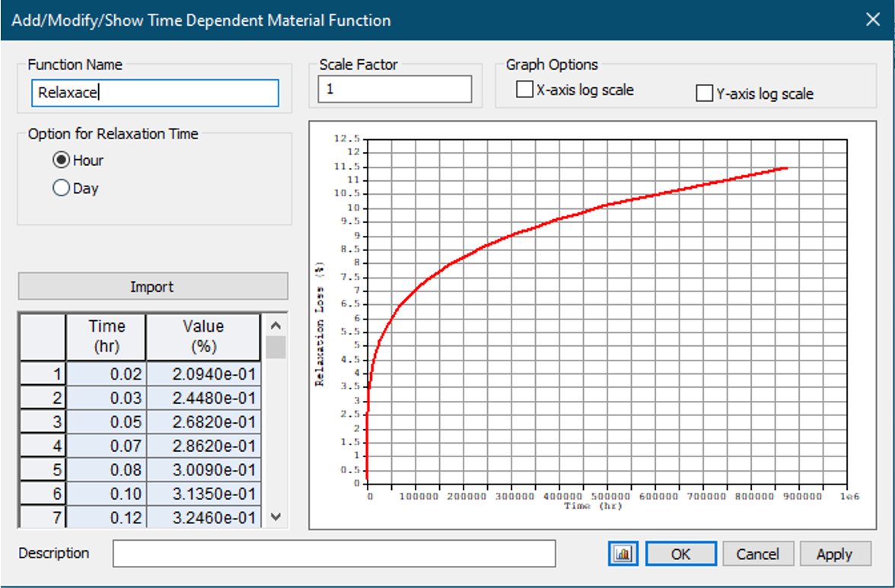Click the table's vertical scrollbar thumb
895x588 pixels.
(x=276, y=348)
